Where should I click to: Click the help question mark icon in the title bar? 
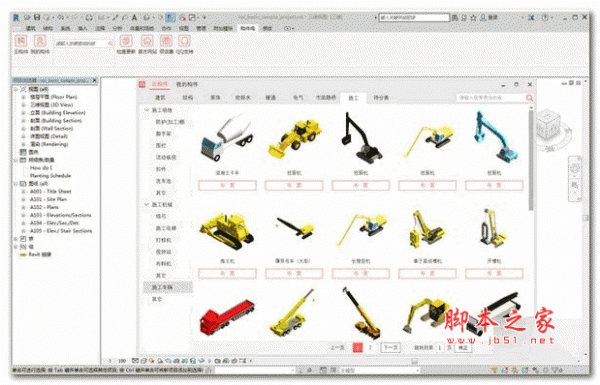[x=545, y=18]
